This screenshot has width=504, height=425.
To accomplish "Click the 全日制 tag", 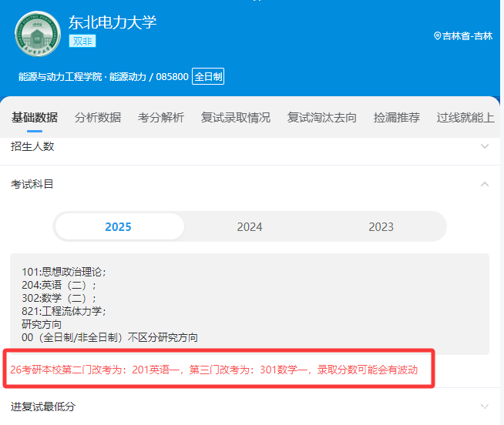I will pyautogui.click(x=208, y=77).
